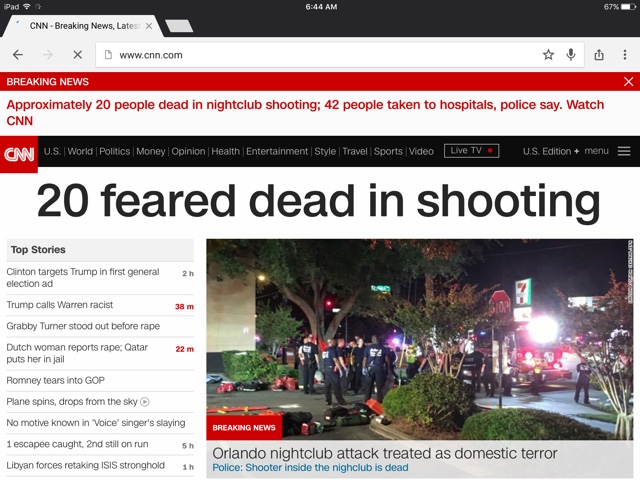Open Chrome three-dot menu
The width and height of the screenshot is (640, 480).
click(x=624, y=55)
